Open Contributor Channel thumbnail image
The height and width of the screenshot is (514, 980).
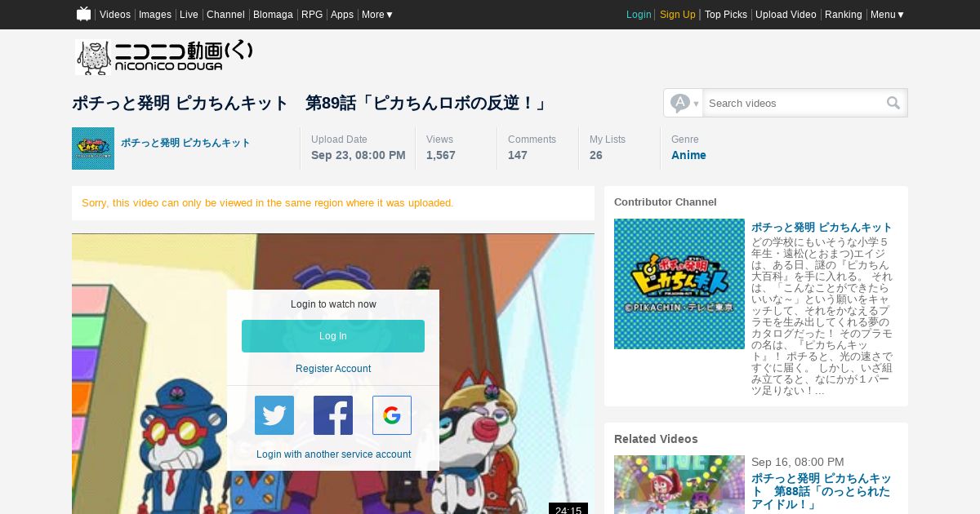click(x=679, y=284)
